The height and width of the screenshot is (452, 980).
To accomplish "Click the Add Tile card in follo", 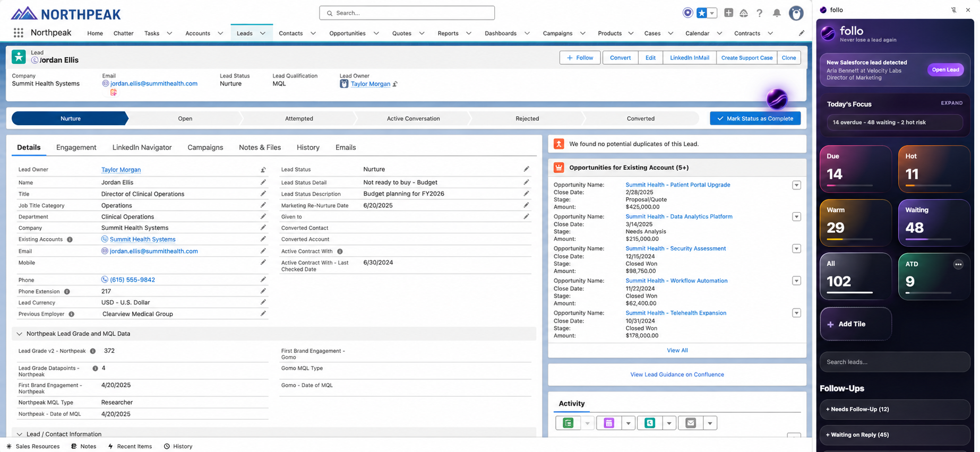I will pyautogui.click(x=855, y=324).
